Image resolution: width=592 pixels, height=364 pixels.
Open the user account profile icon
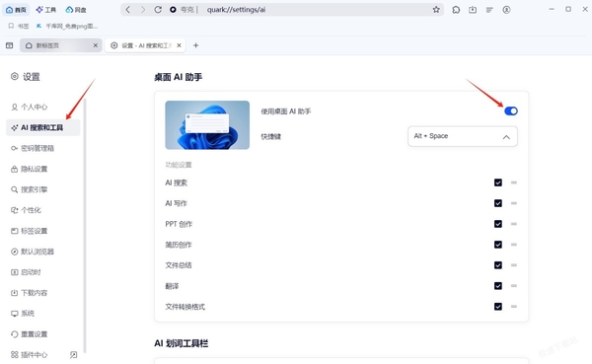pyautogui.click(x=506, y=10)
